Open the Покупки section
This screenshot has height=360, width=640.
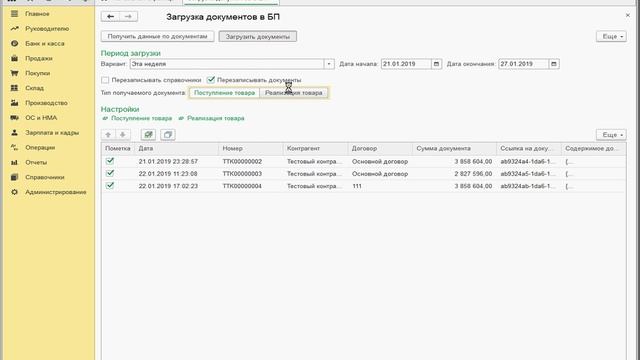[38, 73]
